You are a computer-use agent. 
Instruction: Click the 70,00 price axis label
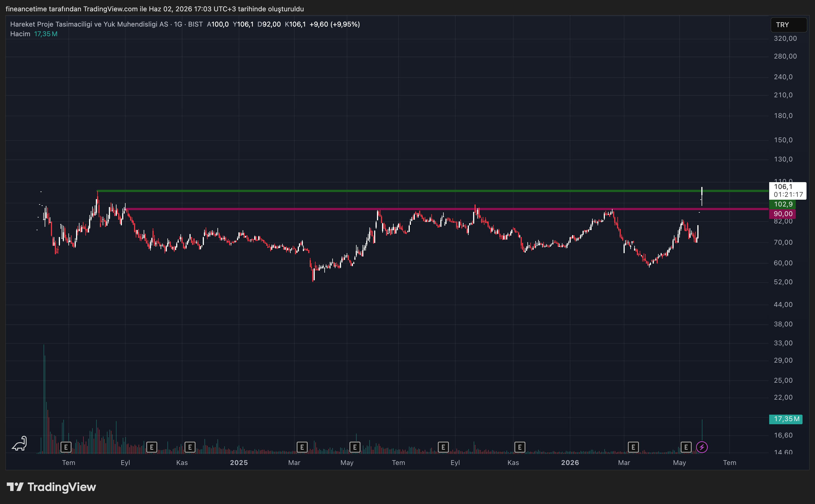click(x=783, y=242)
